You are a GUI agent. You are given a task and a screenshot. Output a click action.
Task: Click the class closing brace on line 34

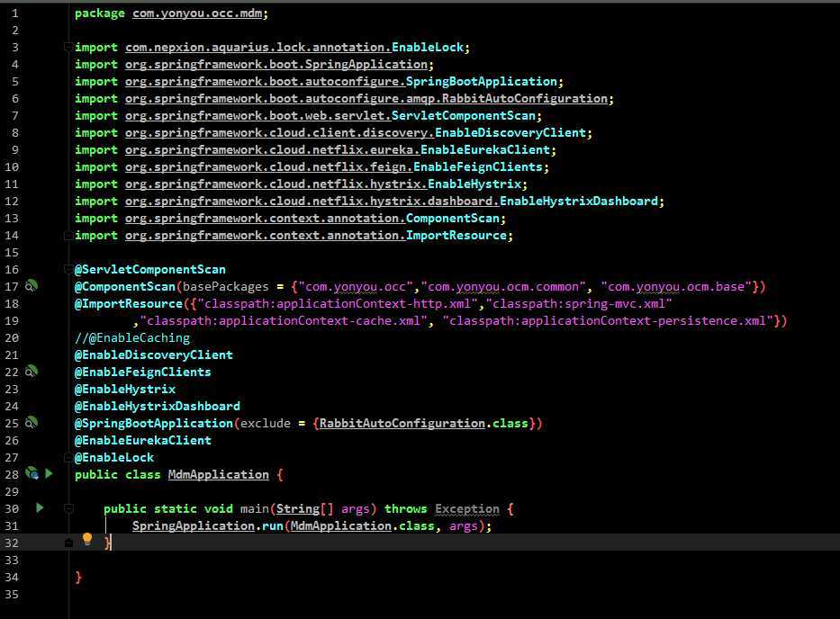[x=78, y=577]
